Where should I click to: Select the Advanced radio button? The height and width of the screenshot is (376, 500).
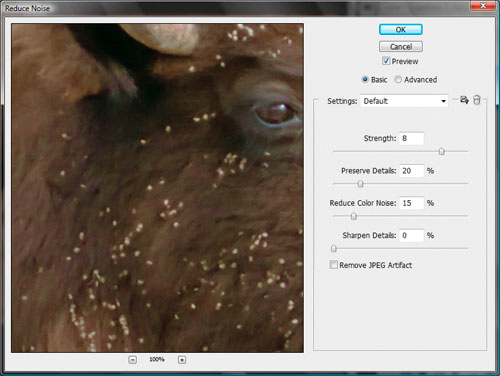click(x=398, y=79)
